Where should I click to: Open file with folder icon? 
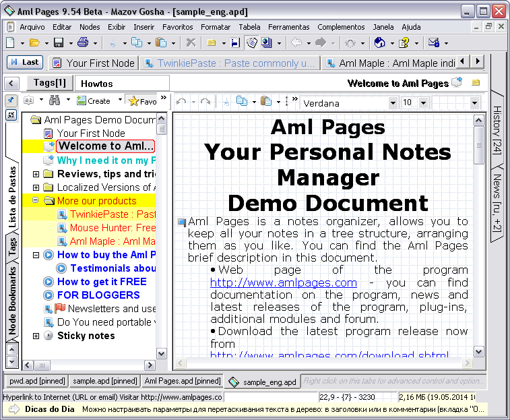point(34,42)
